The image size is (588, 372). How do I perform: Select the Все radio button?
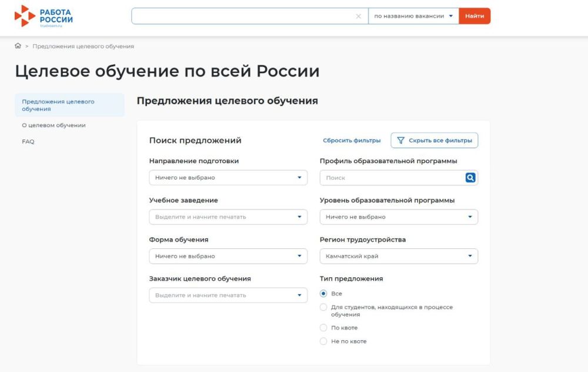click(x=323, y=294)
